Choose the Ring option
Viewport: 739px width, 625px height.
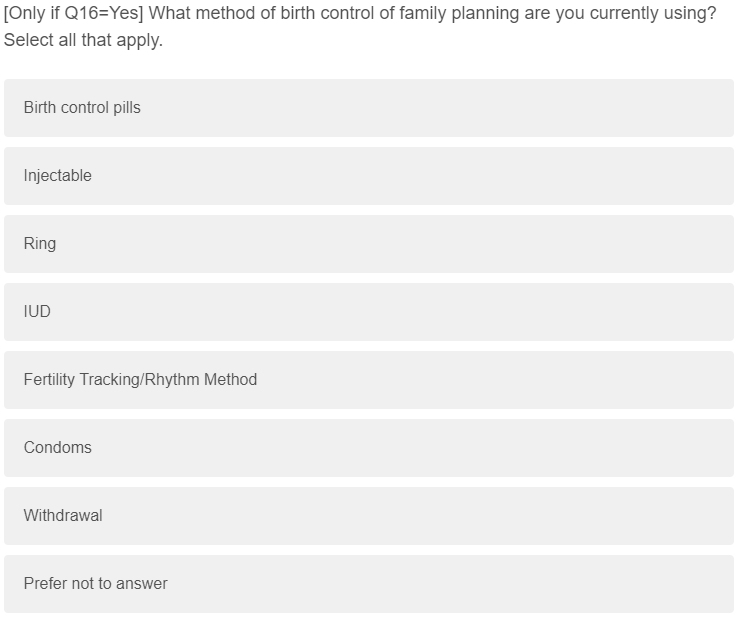click(x=368, y=244)
